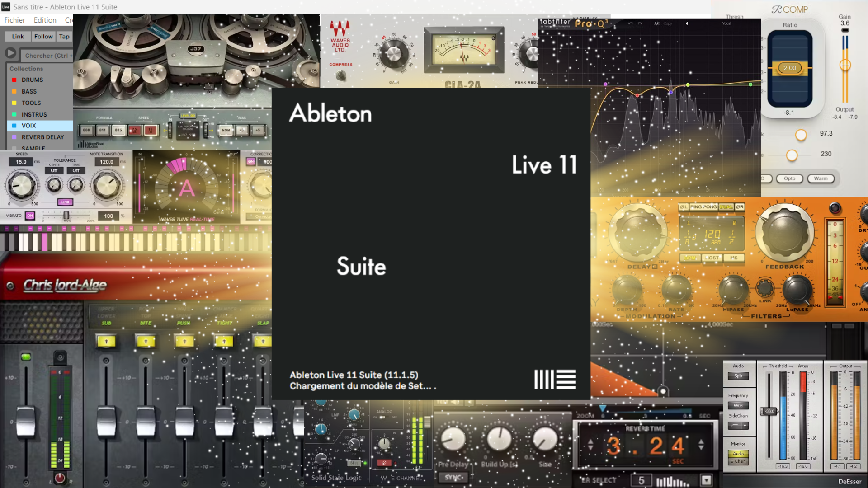Toggle right phase invert ØR on delay

(740, 207)
